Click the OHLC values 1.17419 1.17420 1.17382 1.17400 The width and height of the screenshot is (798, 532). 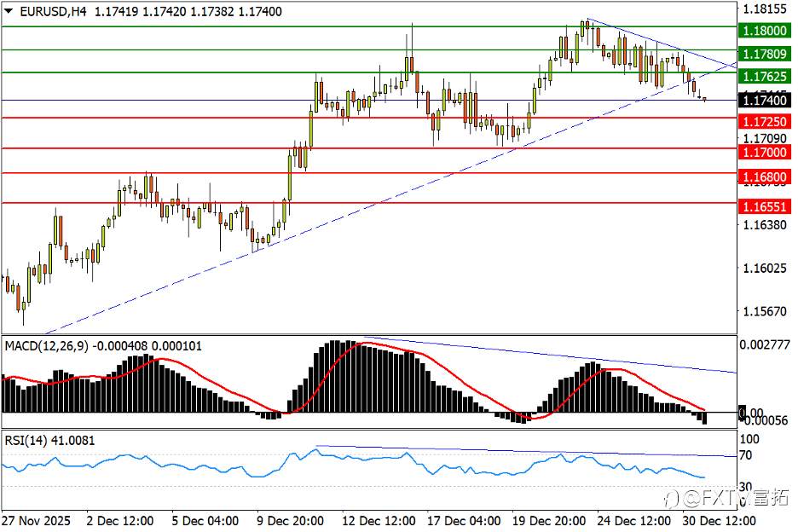coord(188,11)
